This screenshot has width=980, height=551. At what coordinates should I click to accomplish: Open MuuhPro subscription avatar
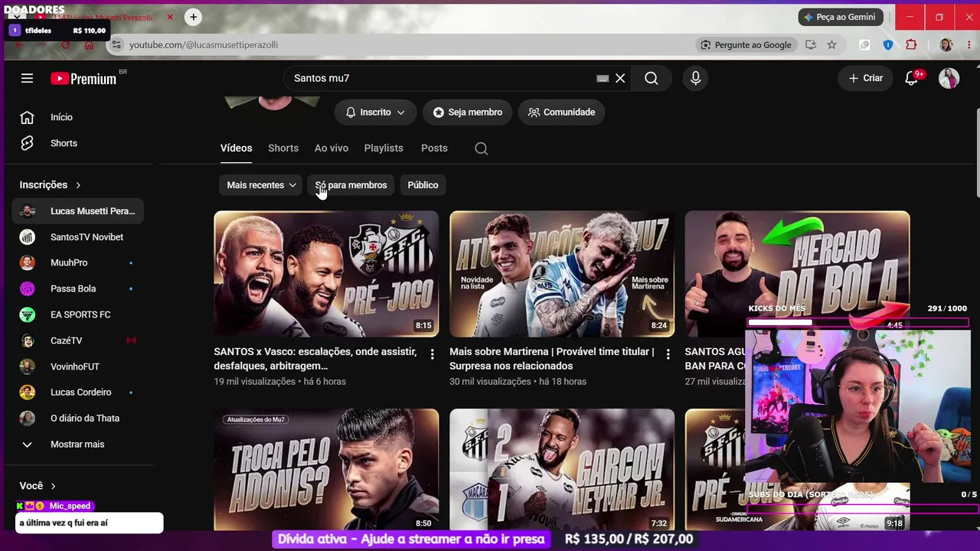pyautogui.click(x=28, y=262)
